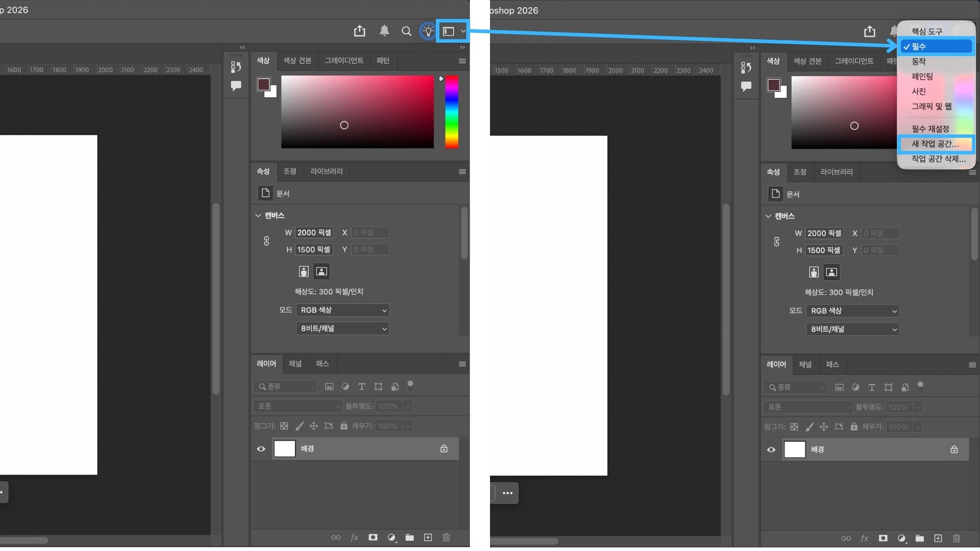Create a new group folder in the left screenshot
The image size is (980, 551).
pos(409,538)
